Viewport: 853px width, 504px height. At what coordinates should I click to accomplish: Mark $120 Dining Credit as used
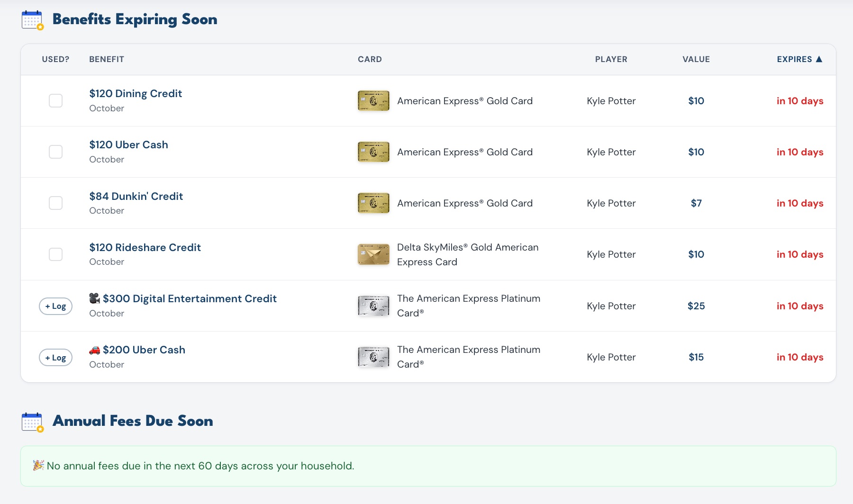56,101
